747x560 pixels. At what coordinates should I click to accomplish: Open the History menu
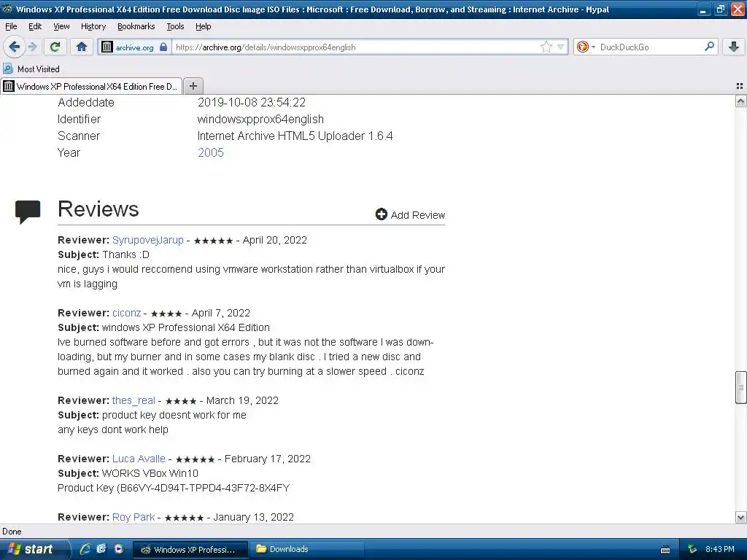pyautogui.click(x=93, y=26)
